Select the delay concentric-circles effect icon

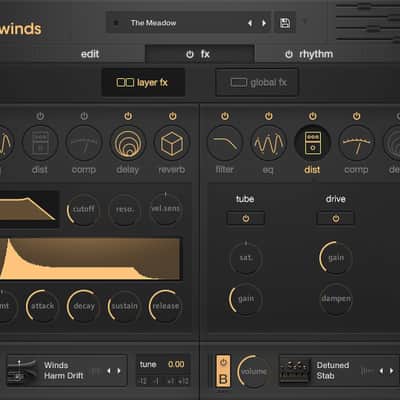tap(128, 144)
